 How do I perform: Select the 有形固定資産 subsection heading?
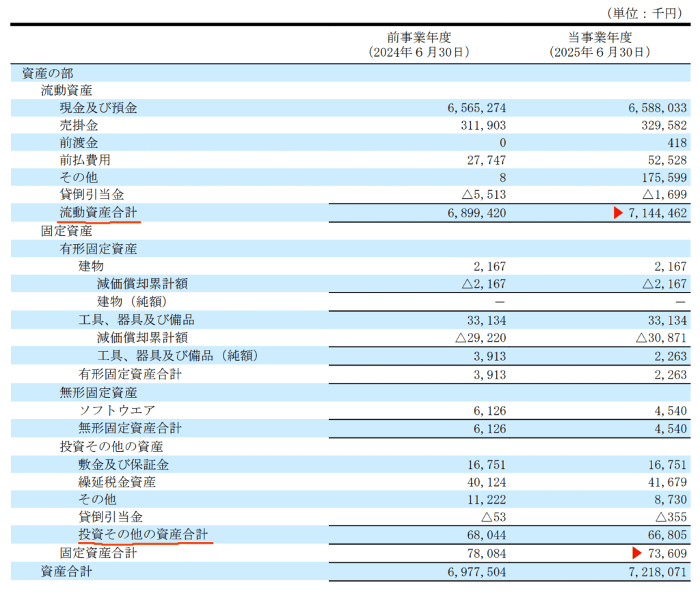click(x=98, y=249)
